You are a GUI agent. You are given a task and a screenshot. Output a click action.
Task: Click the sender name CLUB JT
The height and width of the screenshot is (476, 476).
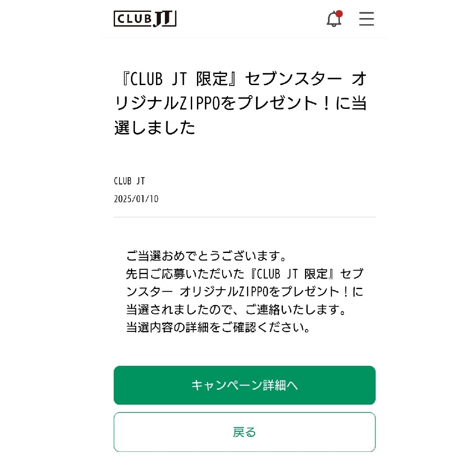click(x=129, y=181)
